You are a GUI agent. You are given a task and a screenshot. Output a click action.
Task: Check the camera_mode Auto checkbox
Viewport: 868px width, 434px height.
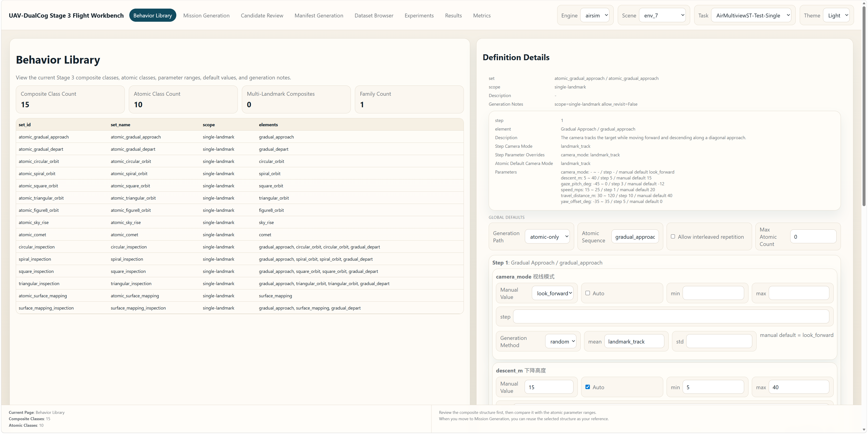tap(588, 293)
